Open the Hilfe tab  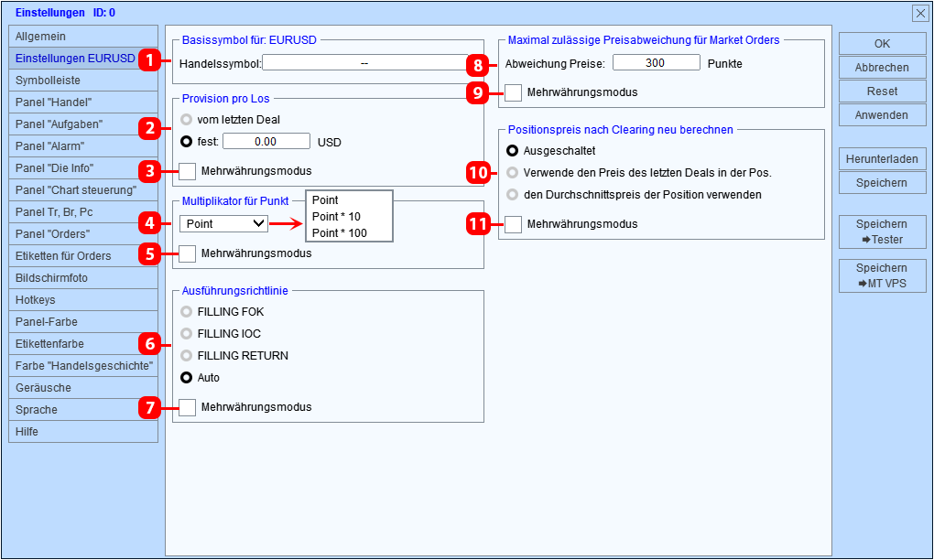click(x=83, y=432)
